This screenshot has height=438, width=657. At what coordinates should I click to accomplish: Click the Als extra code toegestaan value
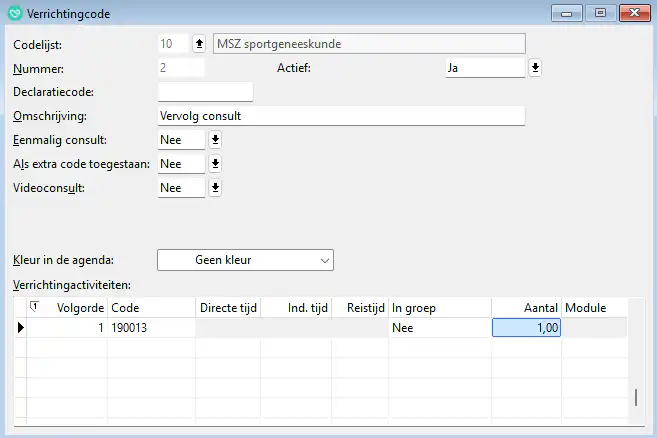(181, 164)
